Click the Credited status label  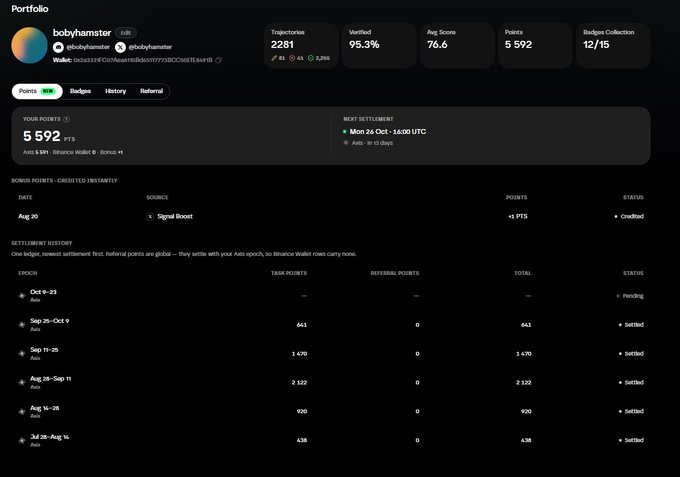coord(632,216)
